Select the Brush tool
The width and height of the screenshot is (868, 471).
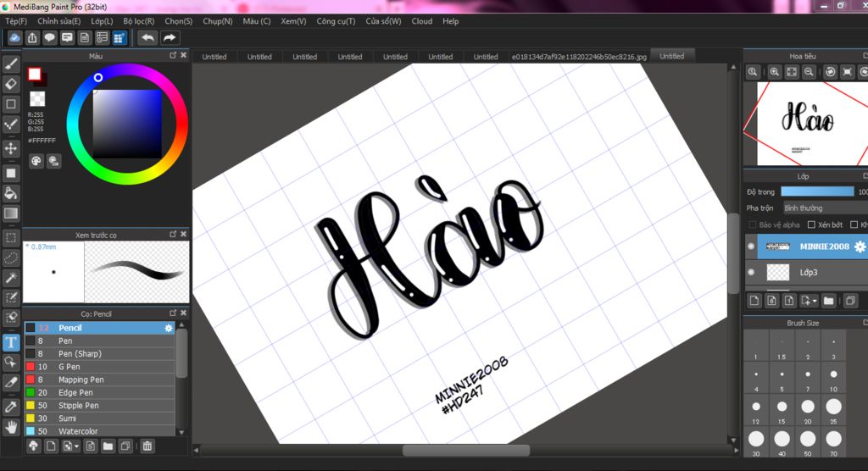coord(11,64)
